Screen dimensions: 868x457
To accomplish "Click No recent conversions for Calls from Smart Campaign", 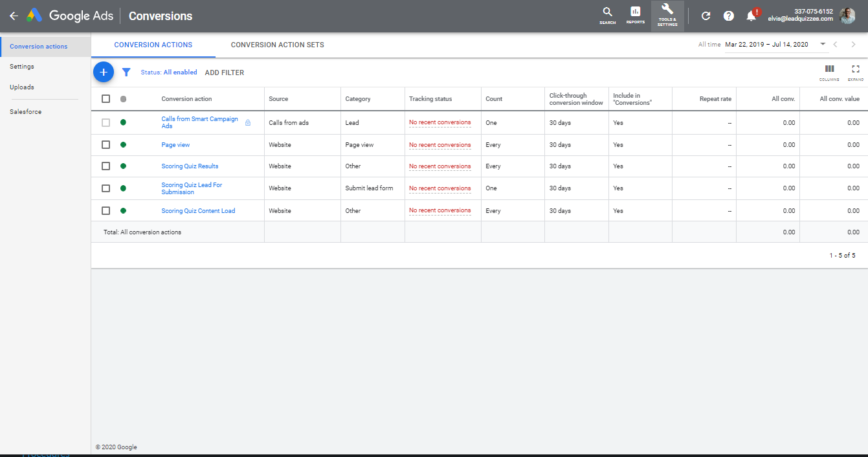I will coord(440,122).
